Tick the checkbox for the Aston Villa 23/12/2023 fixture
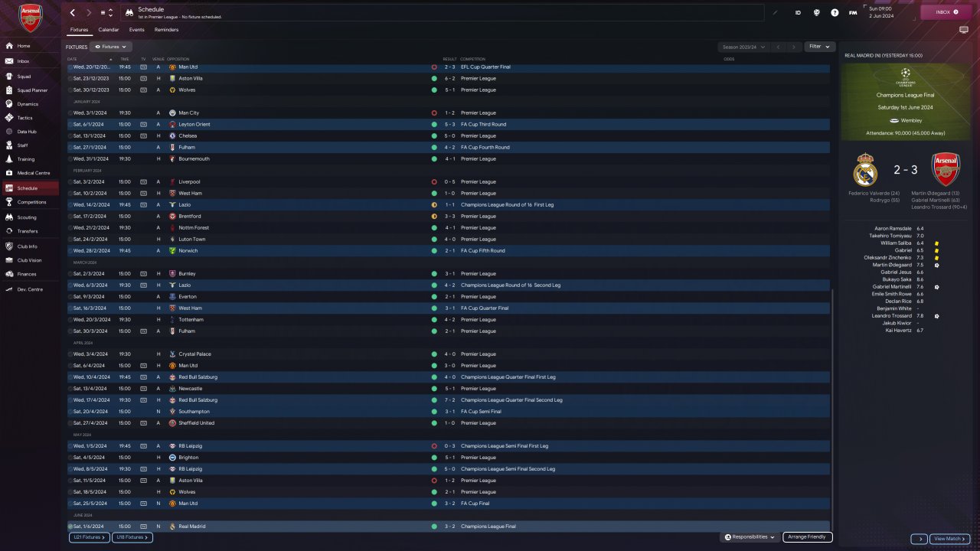 (x=70, y=78)
